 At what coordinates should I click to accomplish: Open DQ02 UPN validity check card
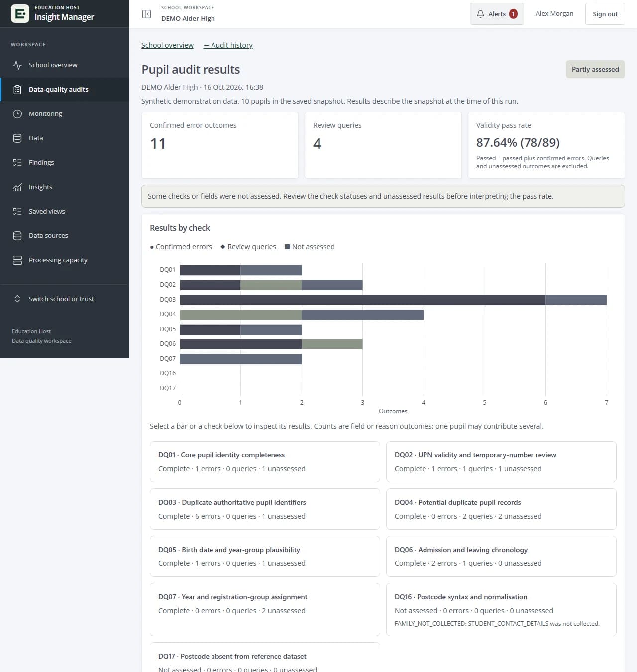[501, 461]
